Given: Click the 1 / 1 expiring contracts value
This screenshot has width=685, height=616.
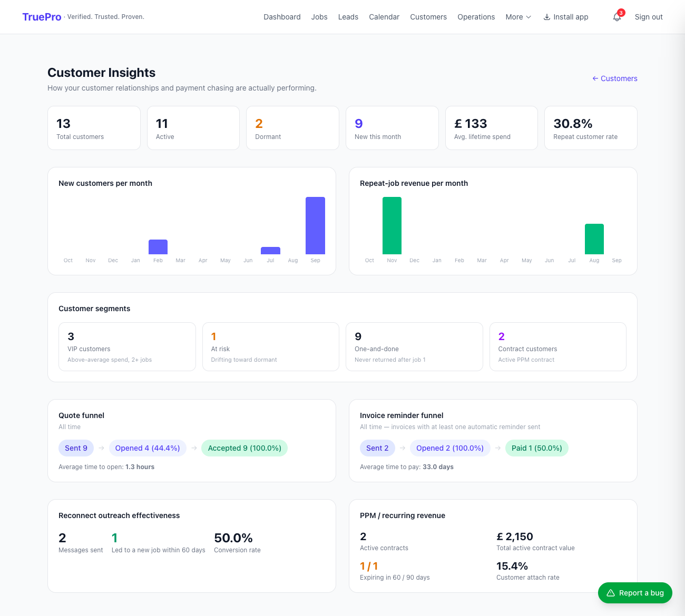Looking at the screenshot, I should pyautogui.click(x=369, y=566).
